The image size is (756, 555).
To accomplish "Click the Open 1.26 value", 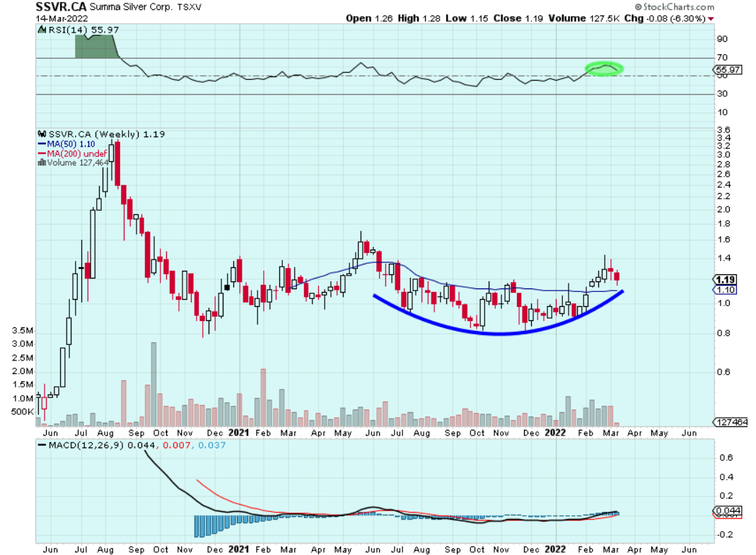I will tap(369, 18).
